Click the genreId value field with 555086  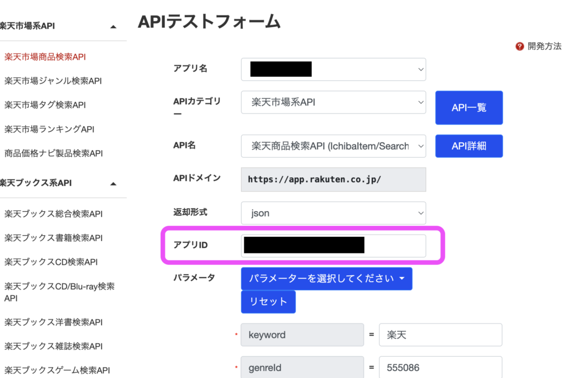click(x=440, y=368)
